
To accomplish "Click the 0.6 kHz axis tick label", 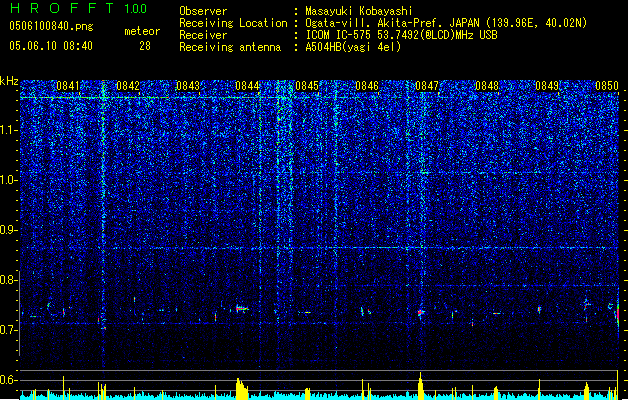I will tap(9, 380).
